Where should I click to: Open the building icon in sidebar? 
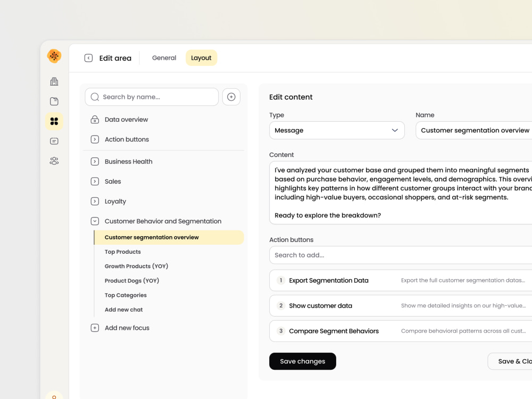(x=54, y=81)
